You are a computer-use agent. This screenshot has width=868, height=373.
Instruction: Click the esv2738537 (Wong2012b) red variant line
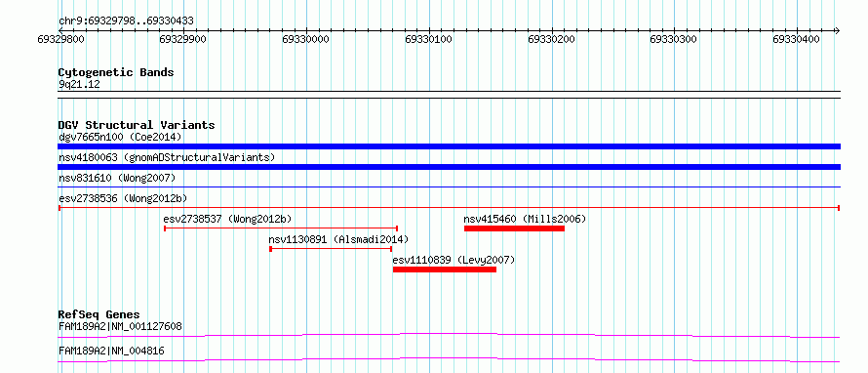[281, 228]
